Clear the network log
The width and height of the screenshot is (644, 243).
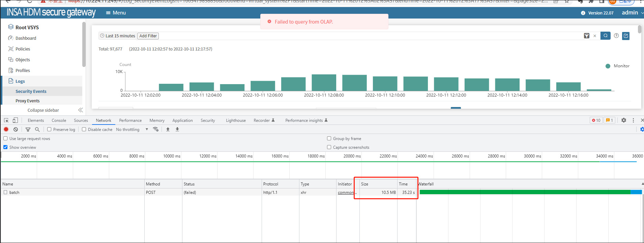pos(16,129)
